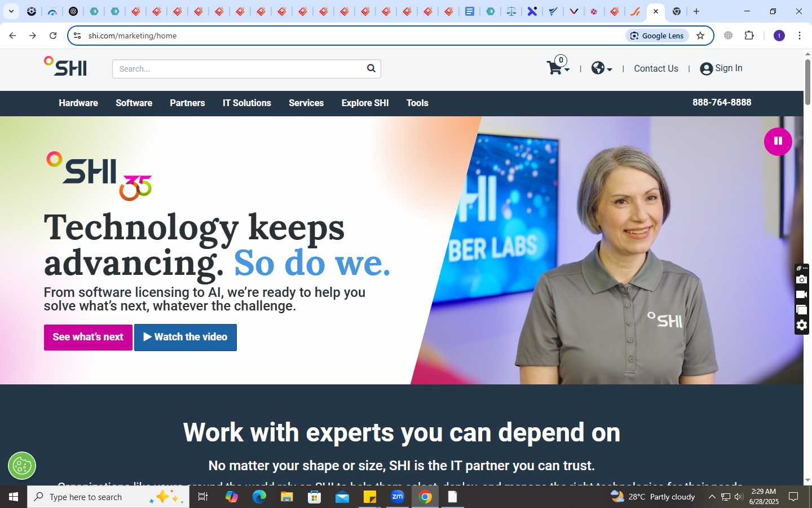The height and width of the screenshot is (508, 812).
Task: Click the 888-764-8888 phone number
Action: tap(722, 102)
